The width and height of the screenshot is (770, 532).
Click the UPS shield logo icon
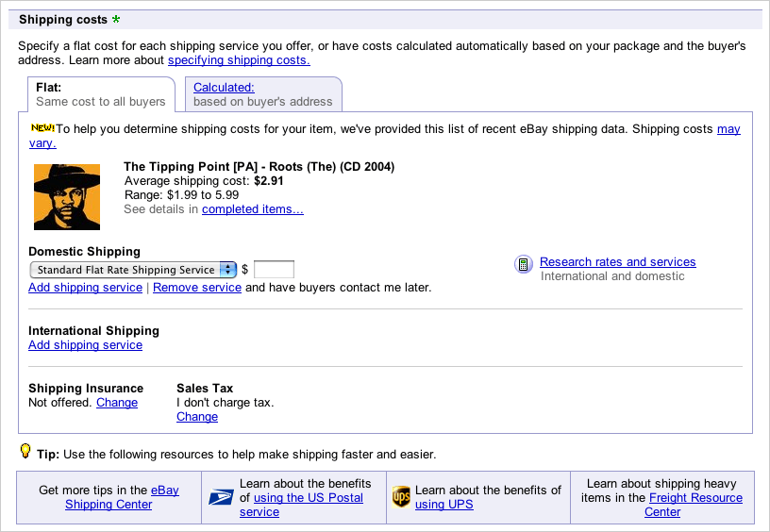point(401,497)
